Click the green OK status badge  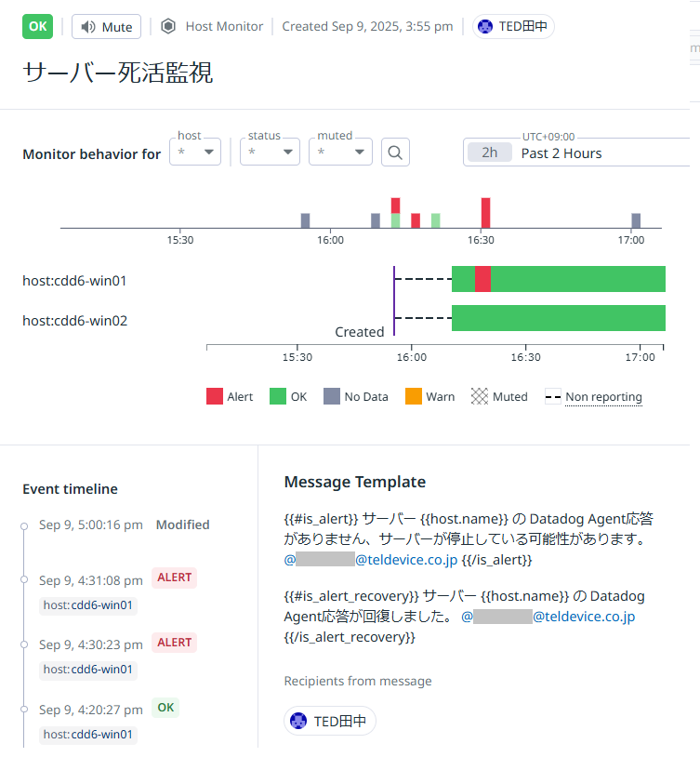click(38, 26)
